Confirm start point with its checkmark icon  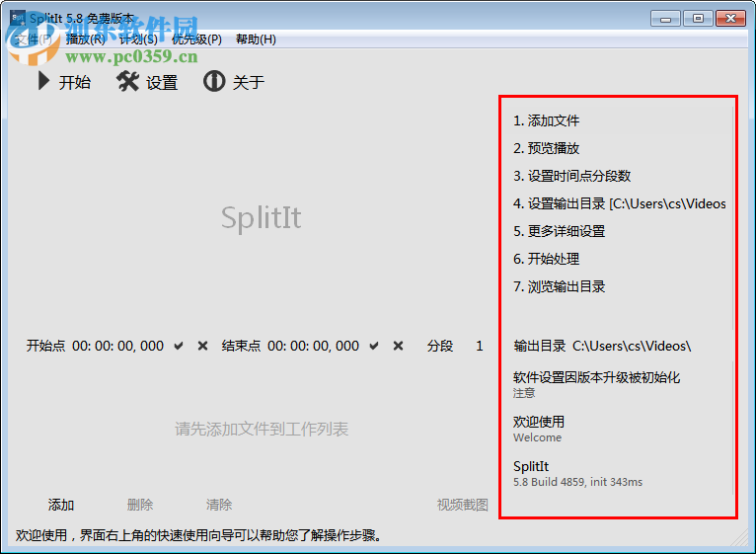coord(179,346)
